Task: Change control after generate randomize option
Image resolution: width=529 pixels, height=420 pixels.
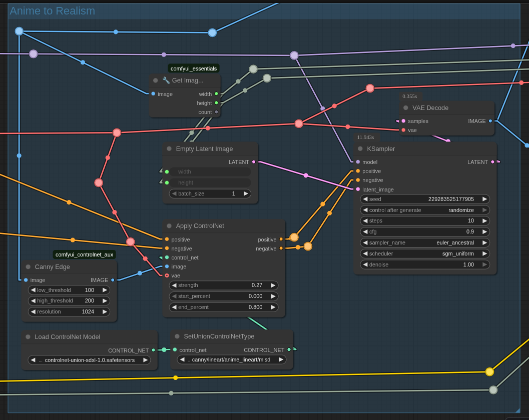Action: coord(424,210)
